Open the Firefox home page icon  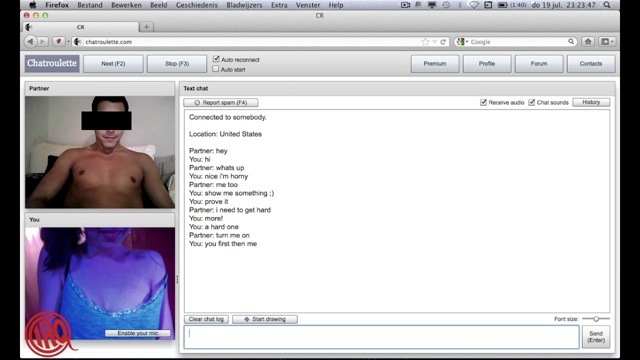(588, 42)
